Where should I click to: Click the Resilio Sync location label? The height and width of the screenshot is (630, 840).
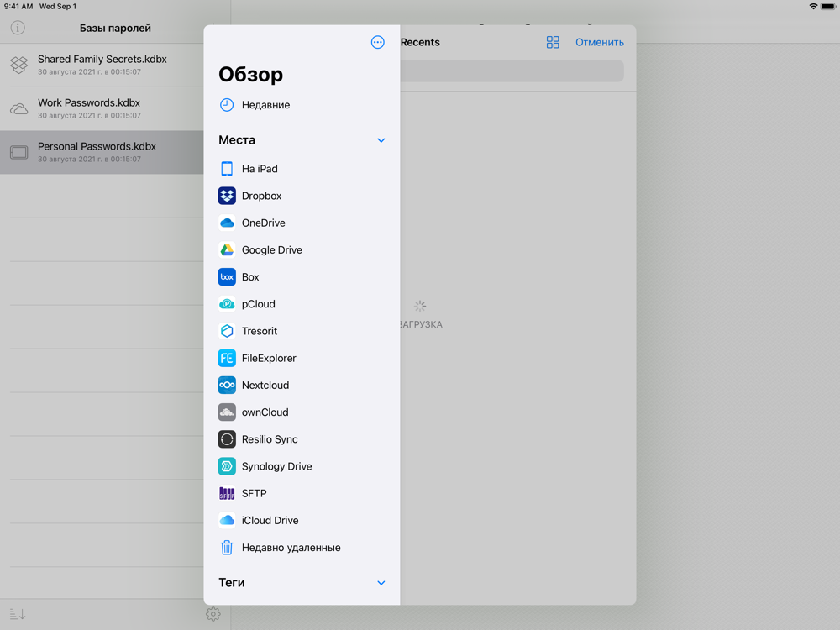coord(270,439)
